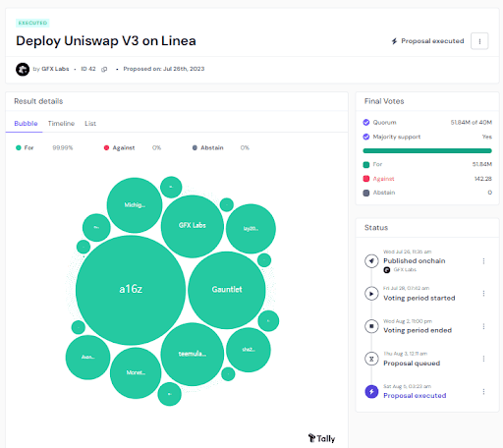The image size is (503, 448).
Task: Click the Voting period ended stop icon
Action: coord(371,326)
